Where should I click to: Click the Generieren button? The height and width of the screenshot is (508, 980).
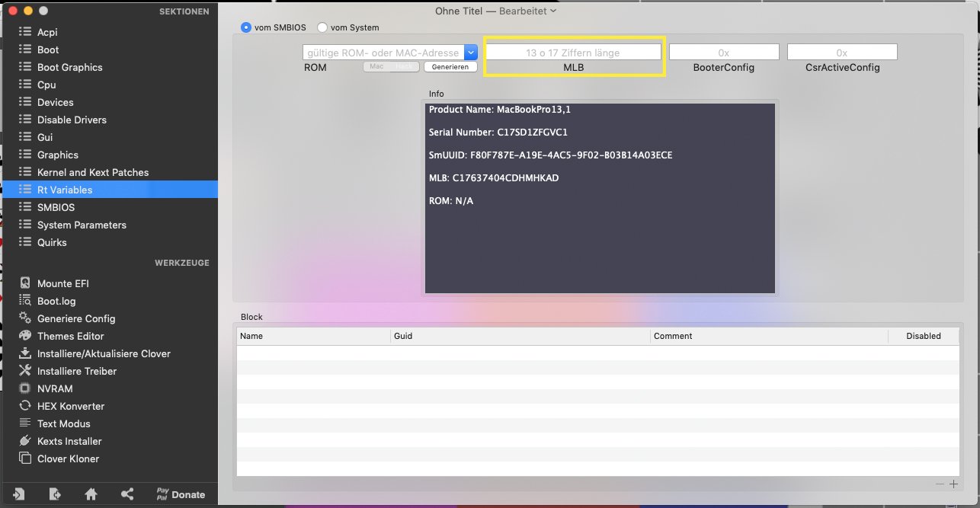click(x=450, y=67)
